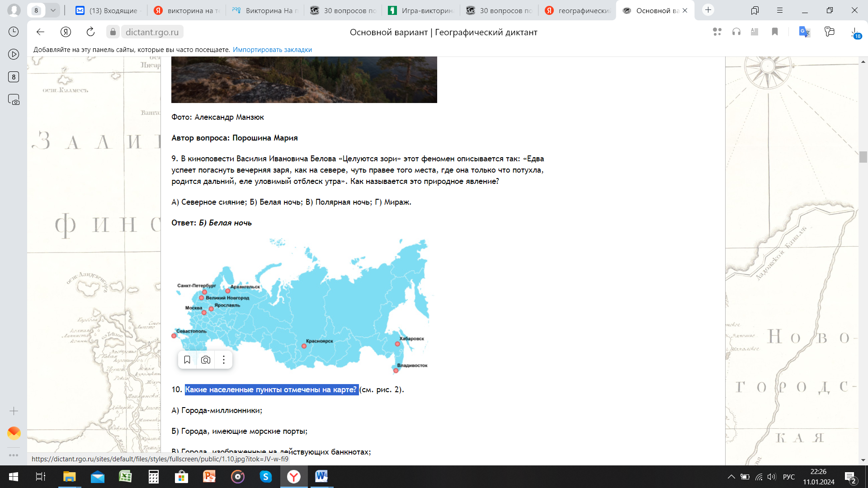Switch to (13) Входящие mail tab

(x=108, y=10)
